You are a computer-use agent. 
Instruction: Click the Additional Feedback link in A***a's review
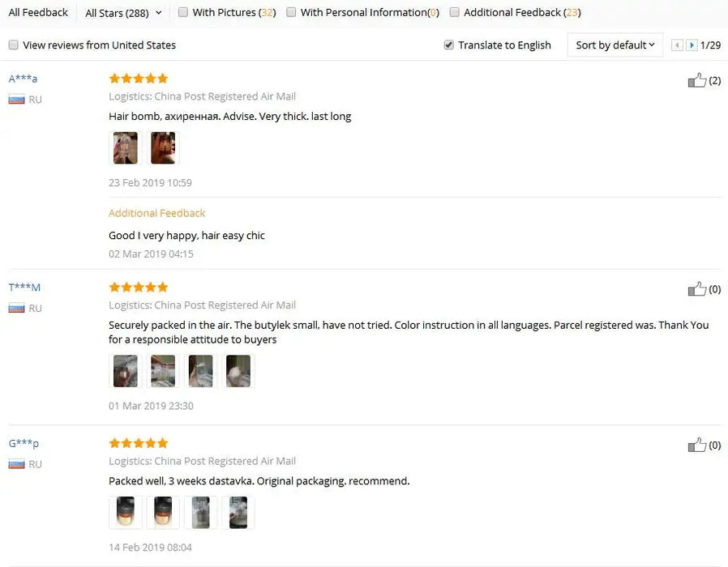[x=156, y=213]
